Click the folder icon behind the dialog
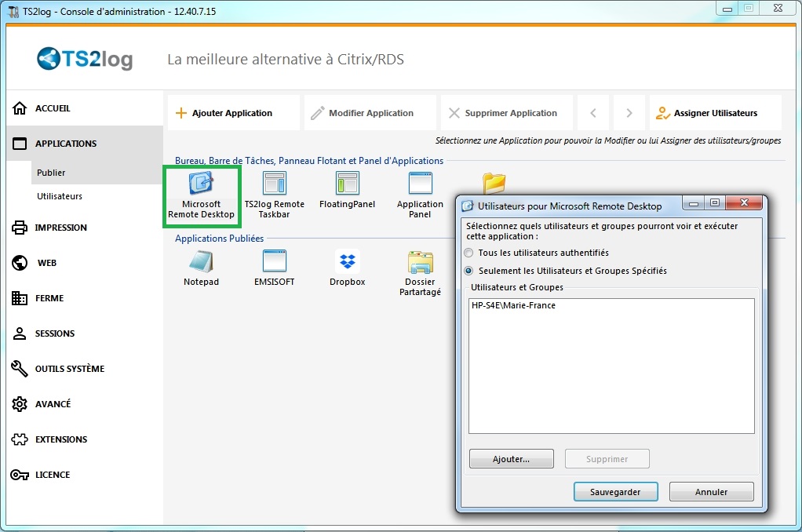The width and height of the screenshot is (802, 532). coord(494,183)
